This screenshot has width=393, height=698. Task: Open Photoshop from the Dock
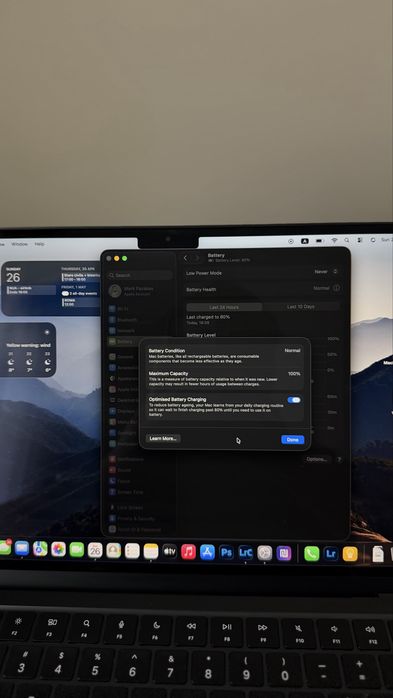(x=227, y=553)
